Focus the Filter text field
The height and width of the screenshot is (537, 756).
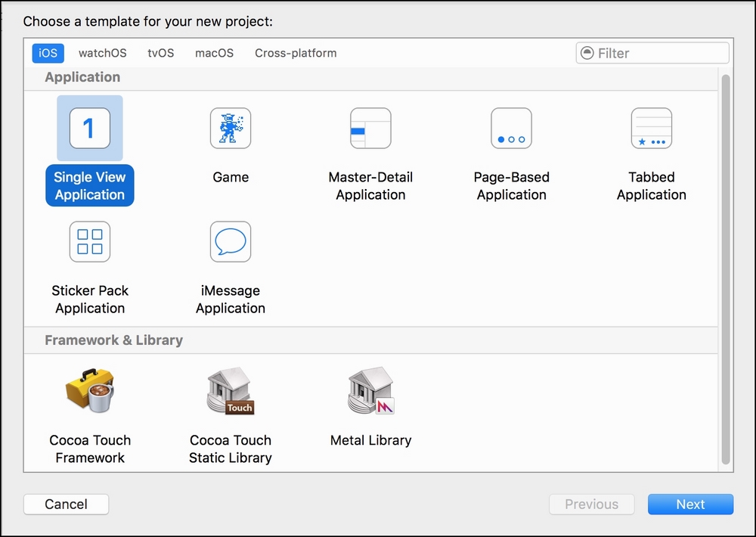pyautogui.click(x=652, y=53)
